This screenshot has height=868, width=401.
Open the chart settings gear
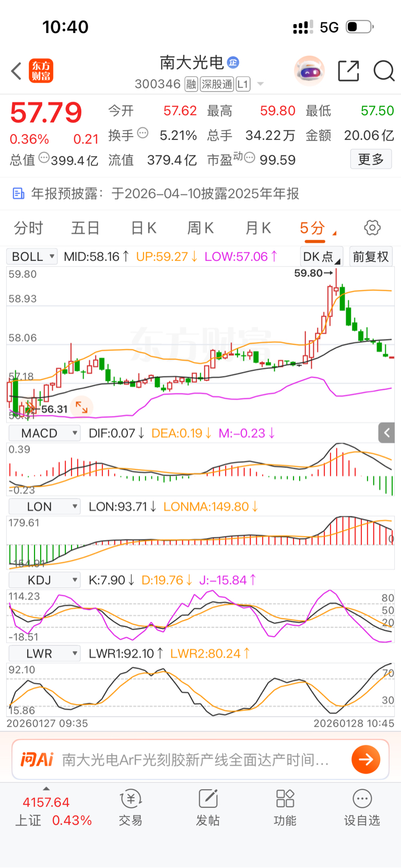(x=372, y=228)
